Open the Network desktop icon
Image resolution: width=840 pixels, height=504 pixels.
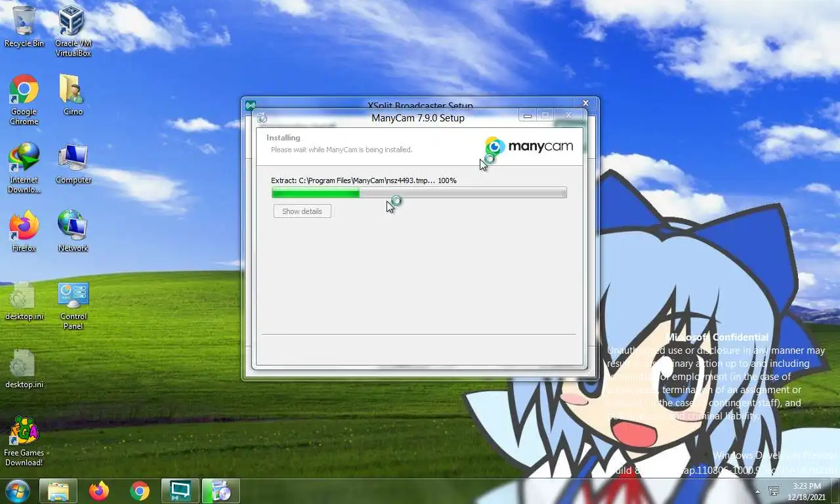click(73, 232)
